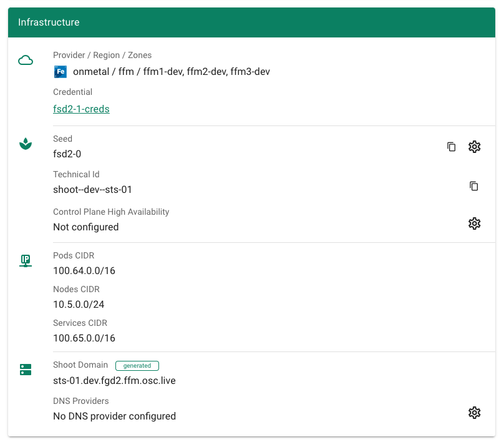Screen dimensions: 504x442
Task: Select the shoot--dev--sts-01 technical id text
Action: tap(92, 189)
